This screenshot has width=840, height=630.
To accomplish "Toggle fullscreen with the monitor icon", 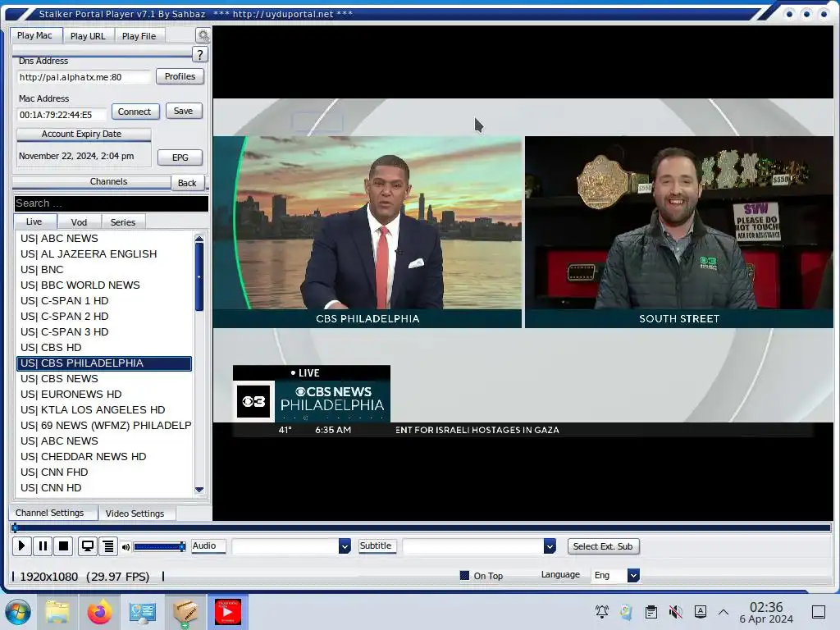I will tap(87, 546).
